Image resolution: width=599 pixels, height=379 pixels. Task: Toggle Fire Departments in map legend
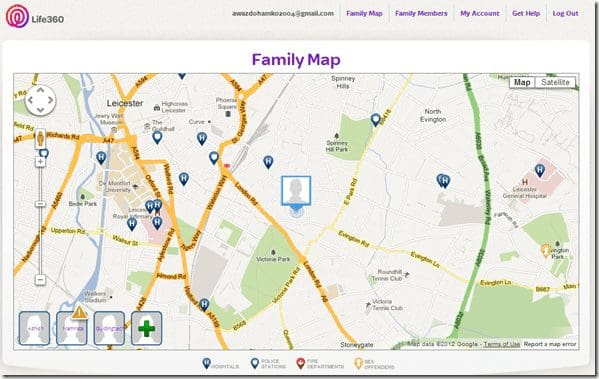[x=320, y=364]
